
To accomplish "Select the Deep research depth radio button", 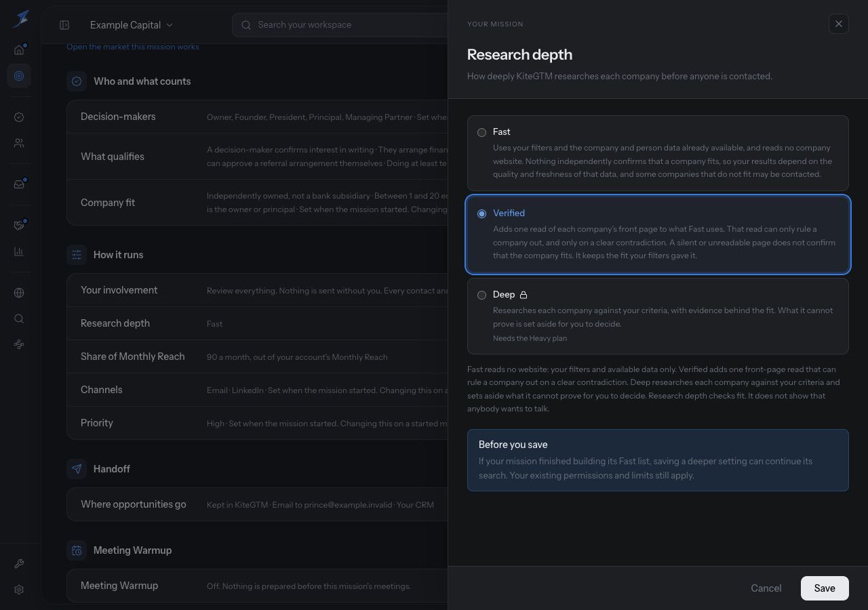I will pos(481,295).
